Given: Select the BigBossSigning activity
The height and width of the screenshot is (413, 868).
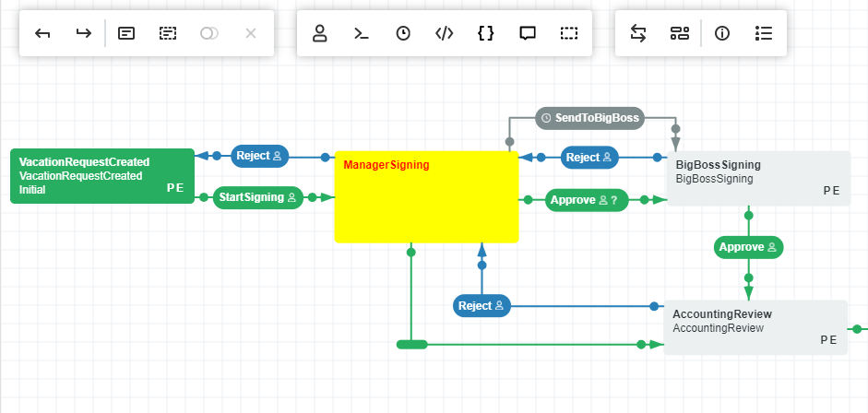Looking at the screenshot, I should pos(758,179).
